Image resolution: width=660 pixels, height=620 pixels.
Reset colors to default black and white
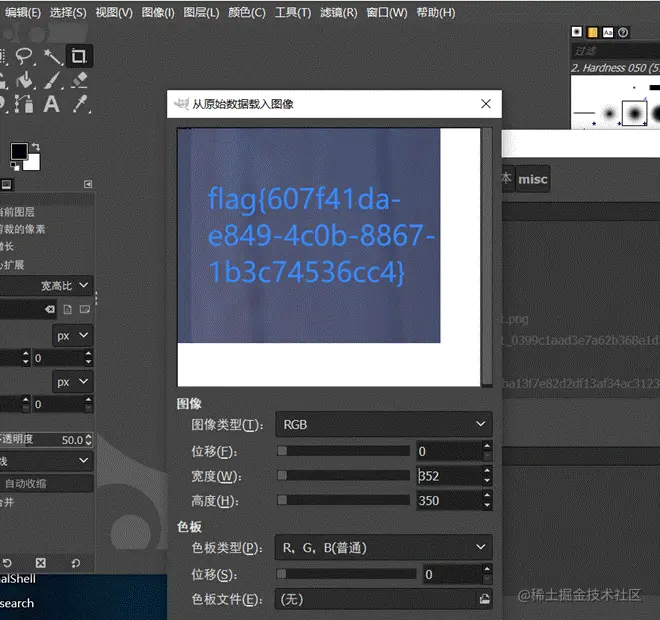[x=15, y=167]
